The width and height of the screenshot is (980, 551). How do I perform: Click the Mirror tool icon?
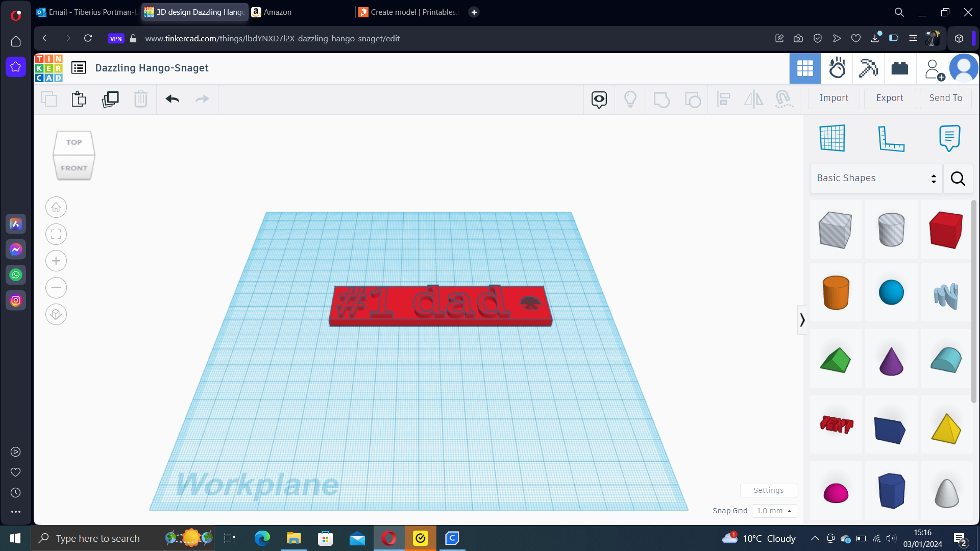[x=754, y=98]
